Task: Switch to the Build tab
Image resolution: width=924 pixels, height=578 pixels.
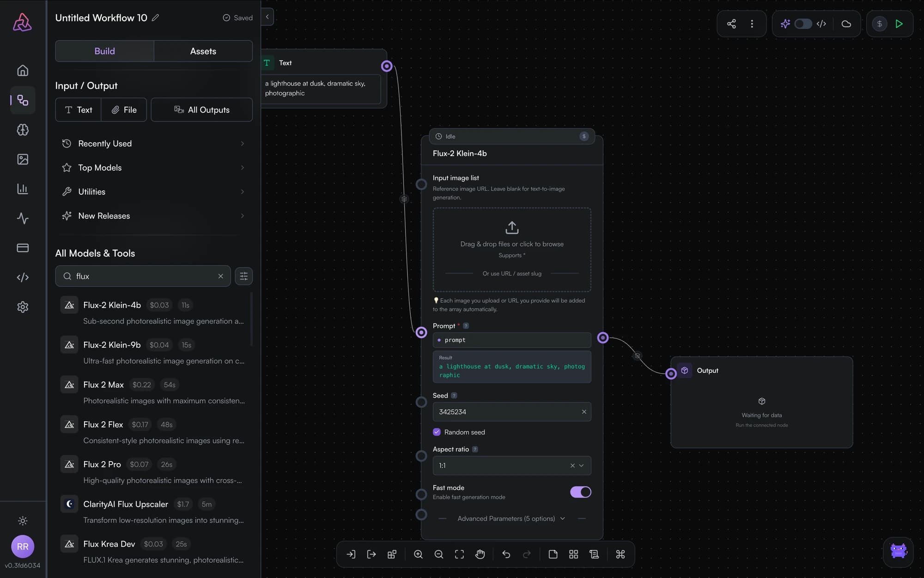Action: tap(104, 51)
